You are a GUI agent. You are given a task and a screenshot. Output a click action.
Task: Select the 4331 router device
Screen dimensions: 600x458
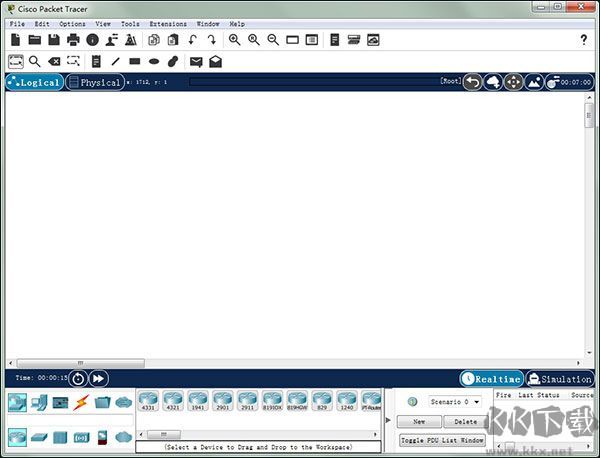[x=148, y=401]
